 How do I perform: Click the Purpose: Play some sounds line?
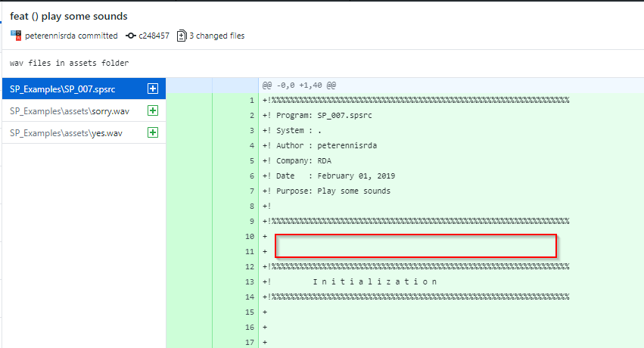click(x=326, y=191)
